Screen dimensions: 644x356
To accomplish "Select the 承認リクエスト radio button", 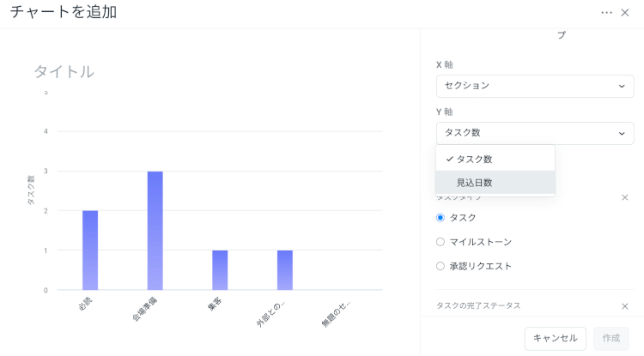I will pyautogui.click(x=440, y=266).
